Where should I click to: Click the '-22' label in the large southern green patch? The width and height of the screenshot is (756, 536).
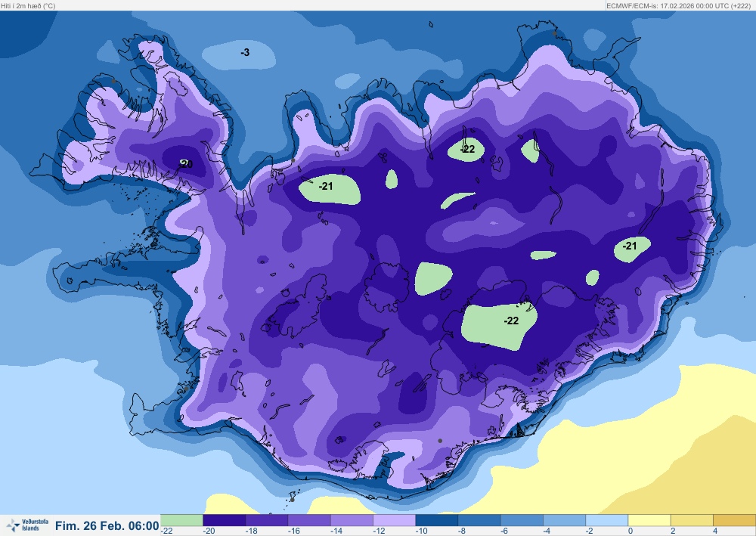coord(512,321)
